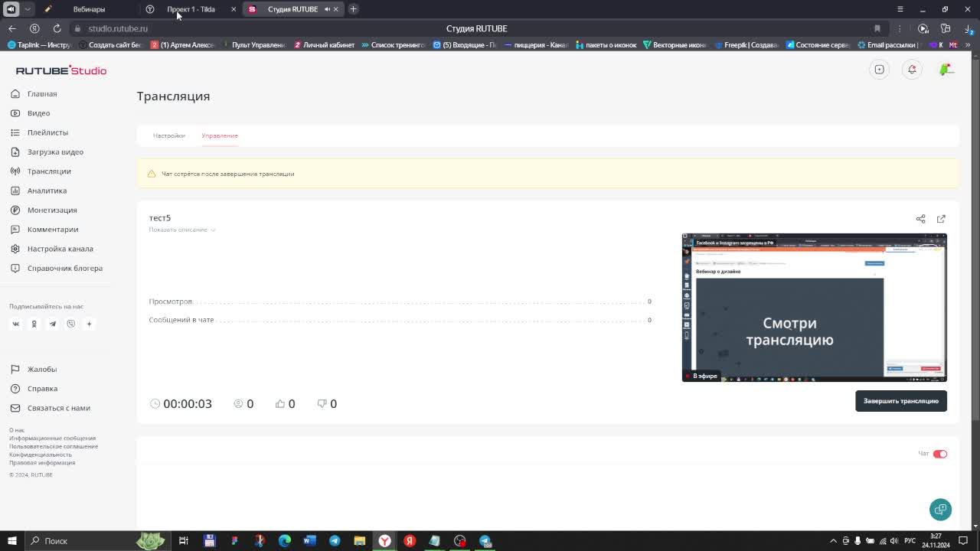Open Freepik bookmark

tap(746, 45)
